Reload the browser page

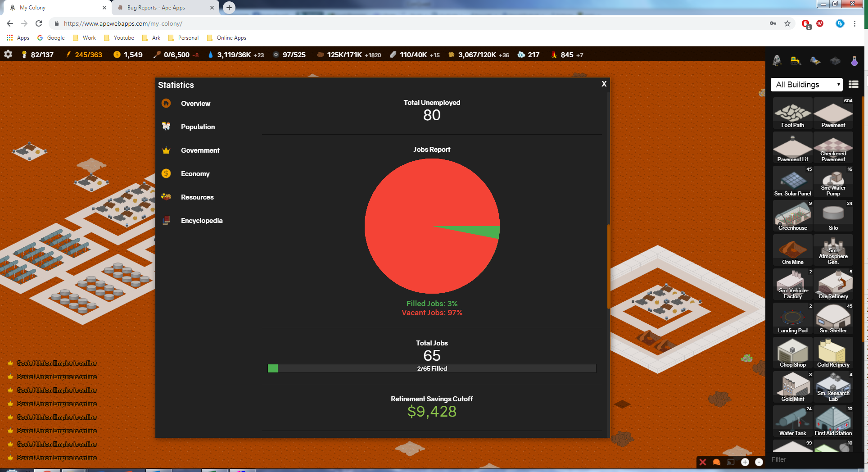[x=39, y=23]
